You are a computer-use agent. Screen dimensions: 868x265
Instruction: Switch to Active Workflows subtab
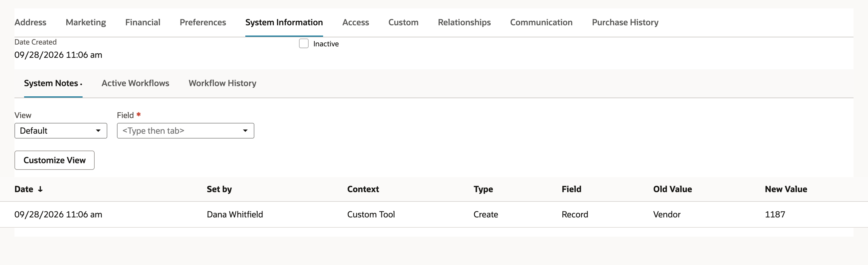[135, 83]
